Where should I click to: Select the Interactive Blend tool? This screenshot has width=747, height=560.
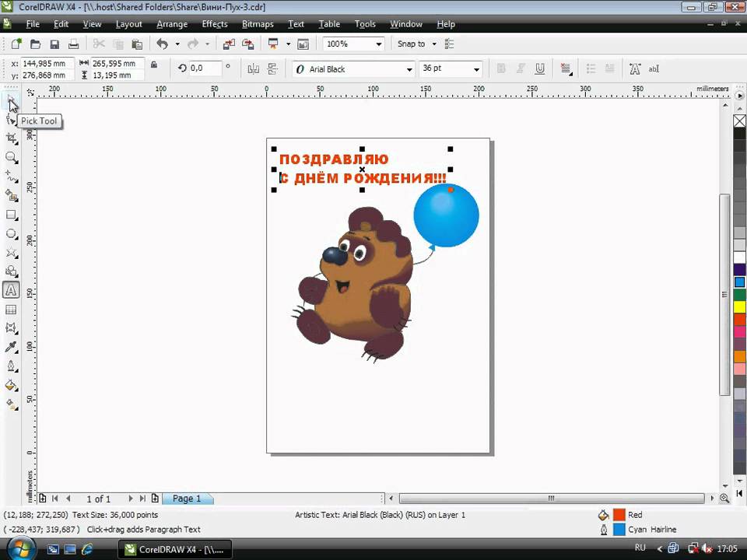click(12, 328)
